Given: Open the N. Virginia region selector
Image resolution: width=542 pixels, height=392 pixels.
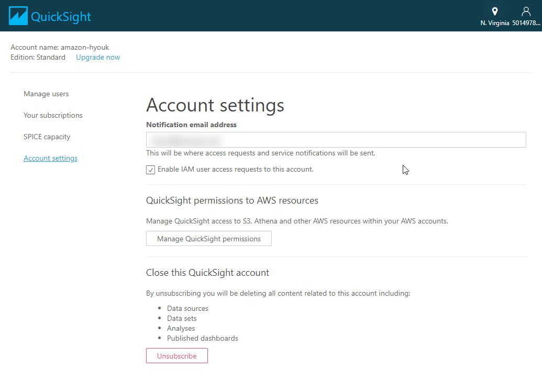Looking at the screenshot, I should click(495, 16).
